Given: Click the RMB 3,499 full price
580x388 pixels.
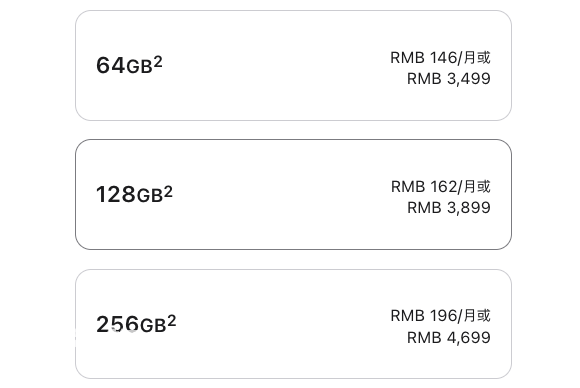Looking at the screenshot, I should (449, 79).
